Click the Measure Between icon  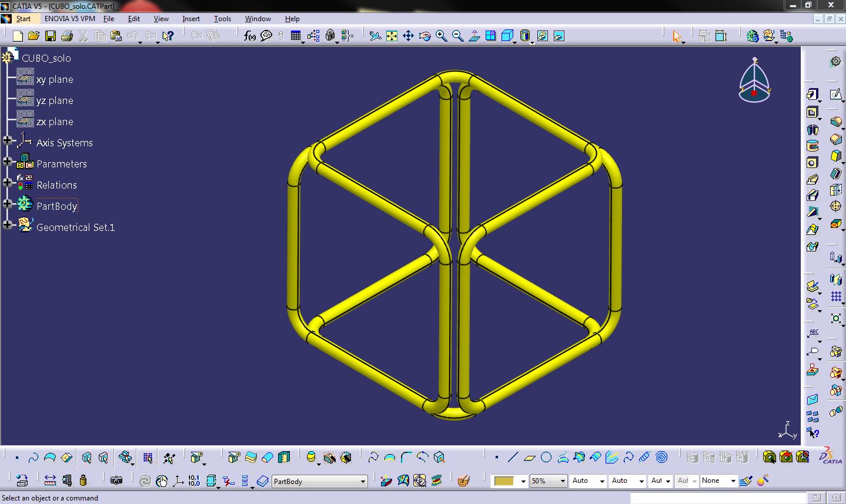click(x=50, y=481)
